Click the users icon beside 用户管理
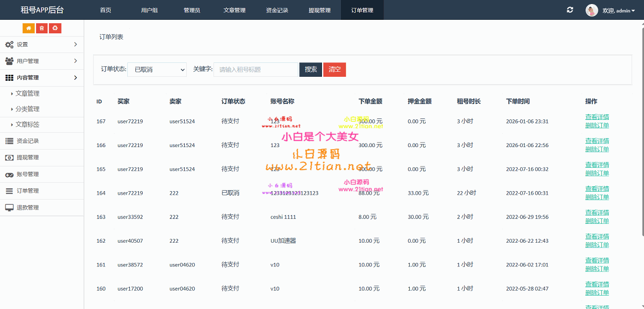The width and height of the screenshot is (644, 309). coord(9,61)
